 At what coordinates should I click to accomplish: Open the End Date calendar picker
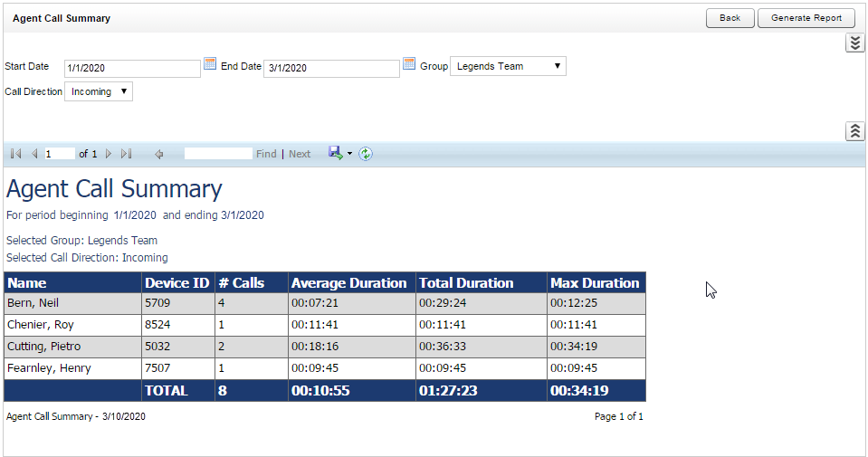point(409,64)
